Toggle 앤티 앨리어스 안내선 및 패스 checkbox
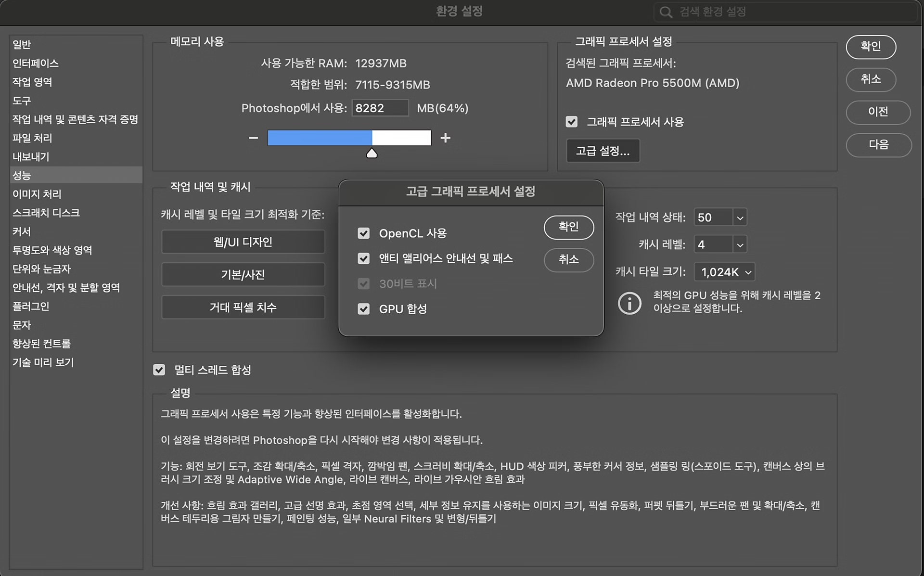 pyautogui.click(x=364, y=258)
